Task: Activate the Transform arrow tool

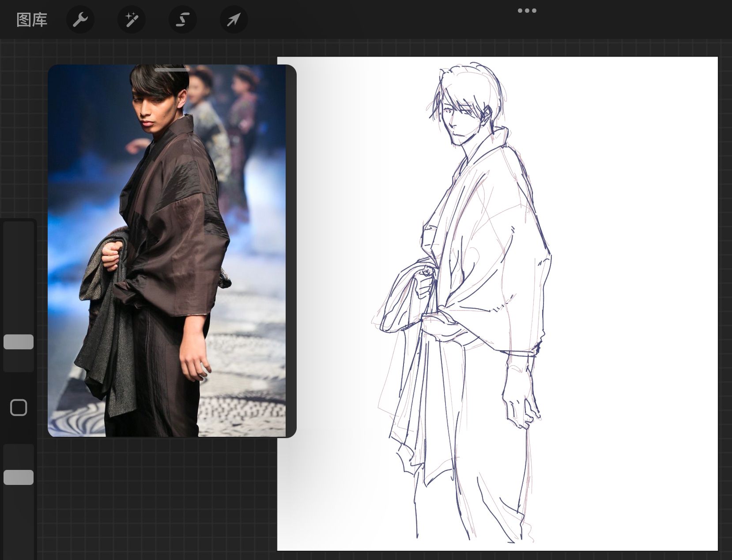Action: click(x=234, y=20)
